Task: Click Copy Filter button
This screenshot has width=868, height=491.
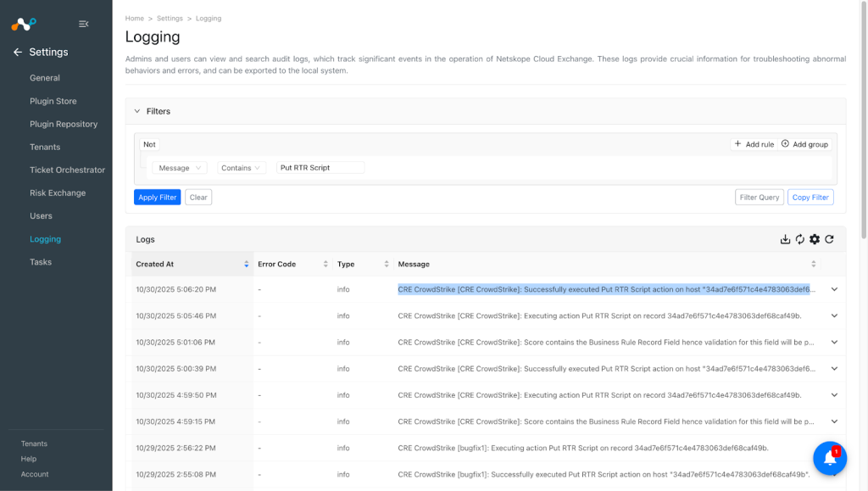Action: [x=810, y=197]
